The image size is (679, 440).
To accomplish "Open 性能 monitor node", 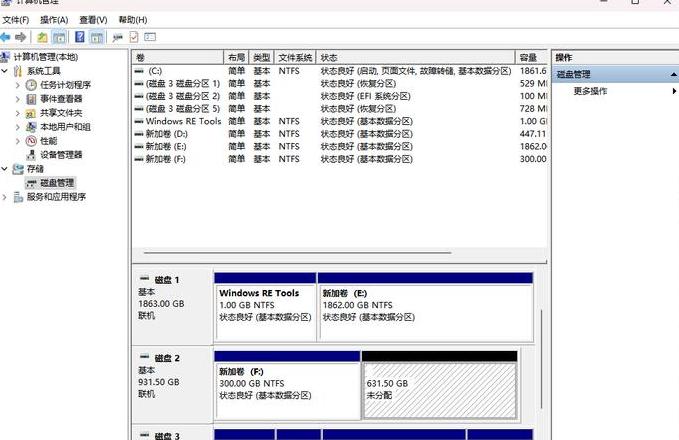I will [48, 141].
